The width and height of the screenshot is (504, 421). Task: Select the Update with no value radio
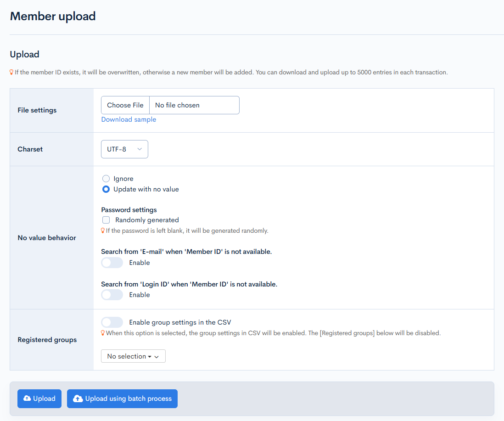[x=106, y=189]
